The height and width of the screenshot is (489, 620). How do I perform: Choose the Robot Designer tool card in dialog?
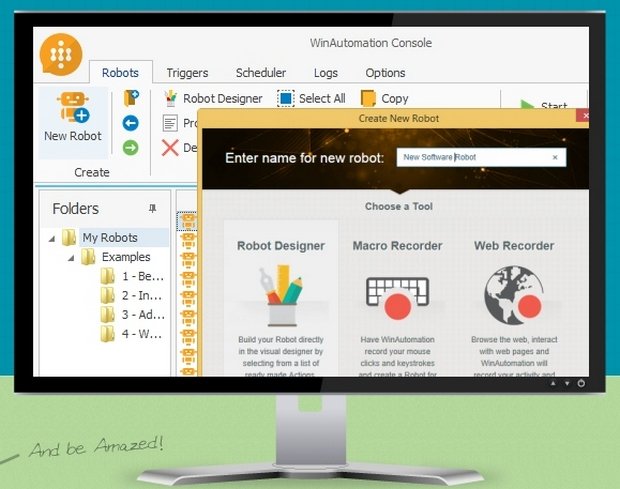coord(281,298)
